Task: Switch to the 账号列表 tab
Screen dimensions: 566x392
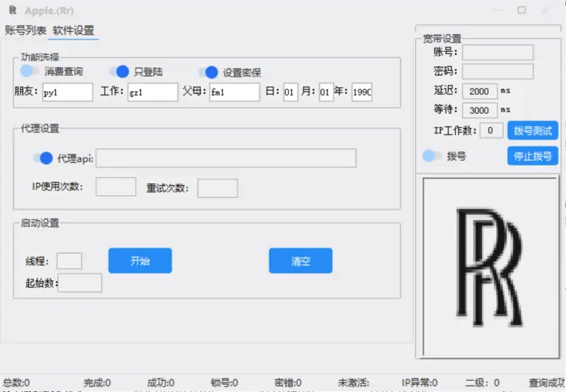Action: click(26, 30)
